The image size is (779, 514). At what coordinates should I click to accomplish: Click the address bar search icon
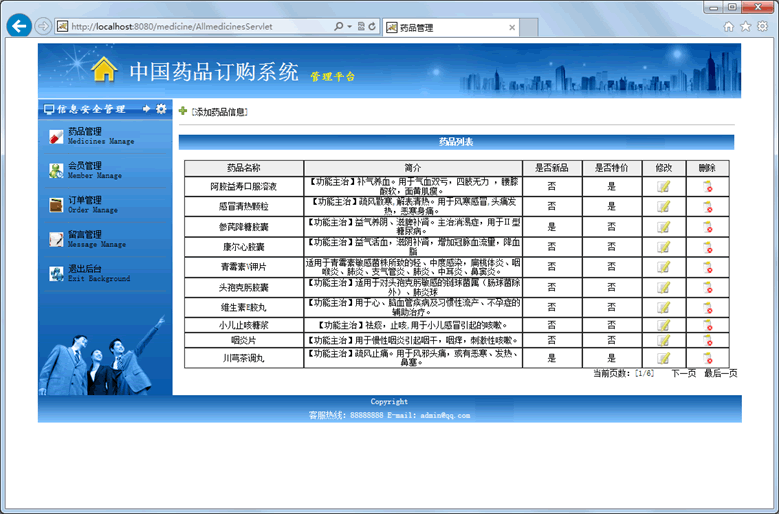click(x=338, y=26)
